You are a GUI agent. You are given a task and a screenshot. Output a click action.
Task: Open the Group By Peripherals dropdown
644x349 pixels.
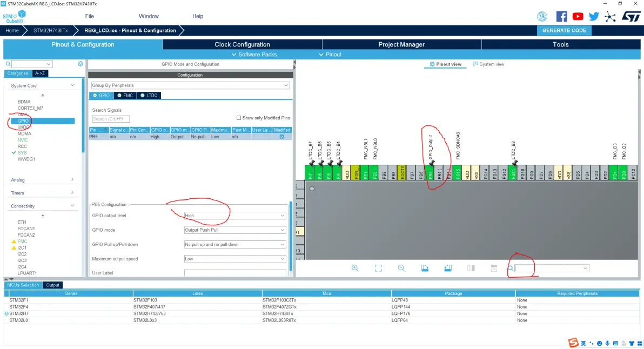(190, 85)
